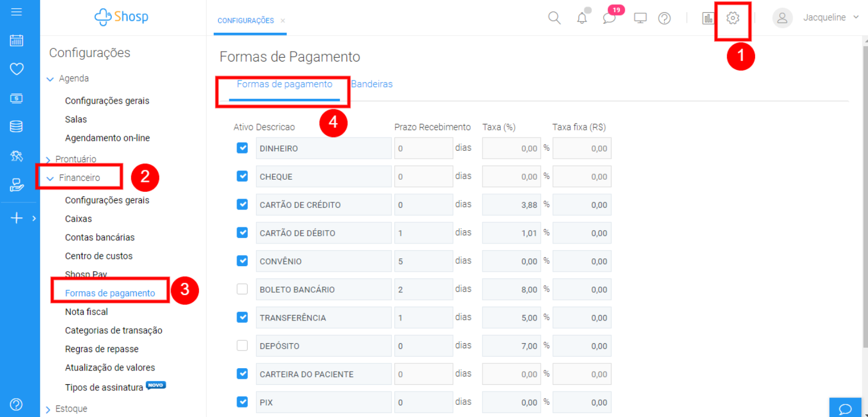The image size is (868, 417).
Task: Expand the Prontuário section
Action: click(75, 159)
